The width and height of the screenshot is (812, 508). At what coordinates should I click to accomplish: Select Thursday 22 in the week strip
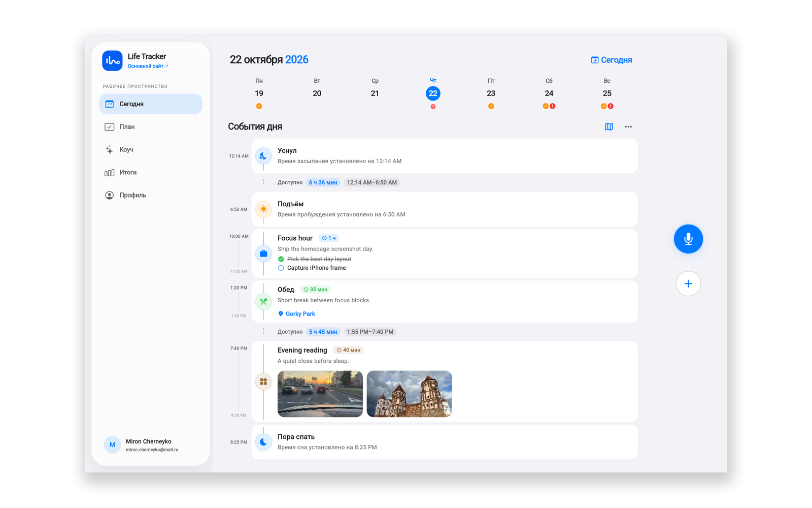433,93
